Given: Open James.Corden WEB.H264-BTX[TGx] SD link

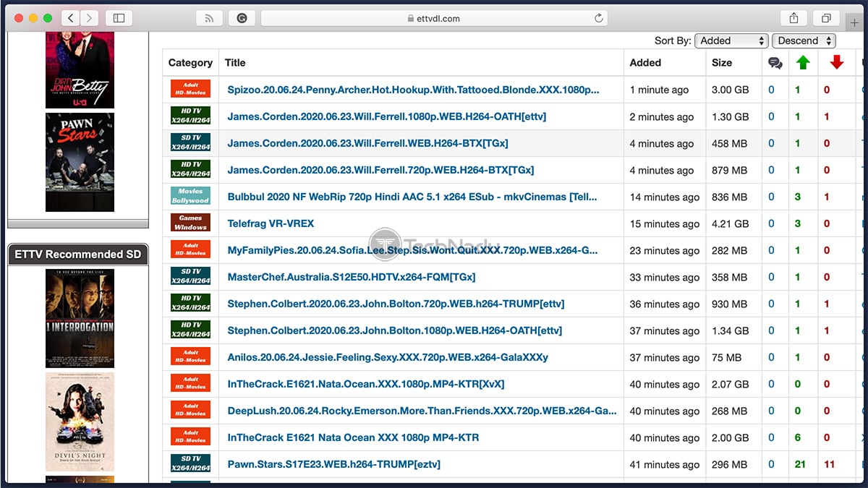Looking at the screenshot, I should [x=367, y=143].
